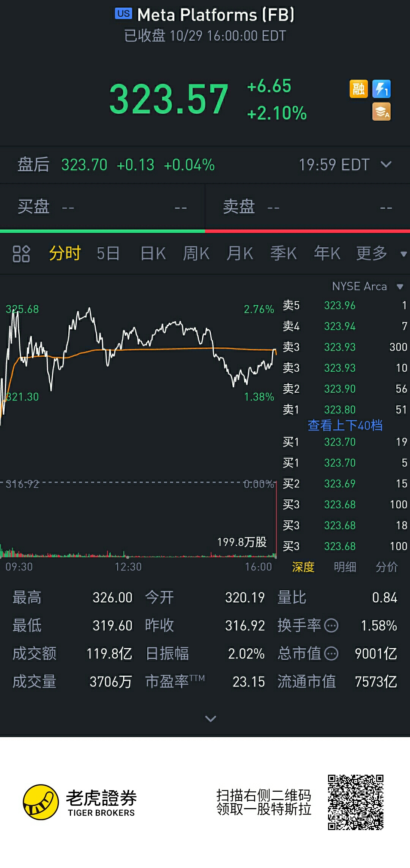
Task: Expand more stock details chevron
Action: [x=210, y=718]
